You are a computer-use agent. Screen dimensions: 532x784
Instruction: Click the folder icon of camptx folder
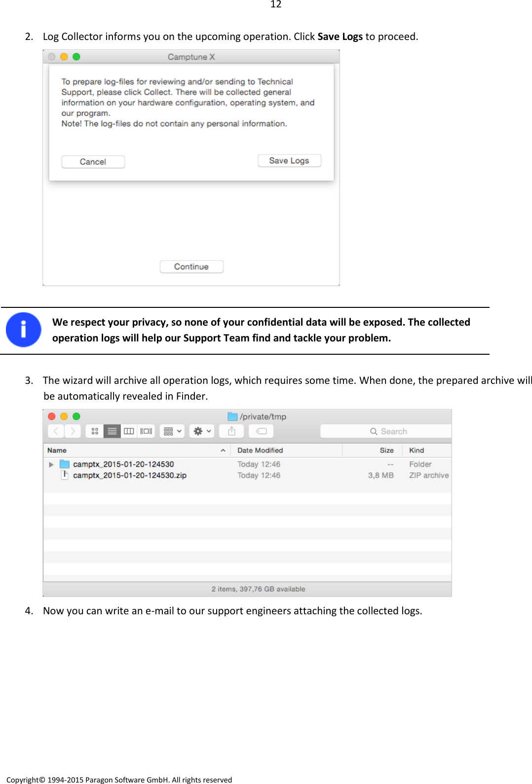65,464
